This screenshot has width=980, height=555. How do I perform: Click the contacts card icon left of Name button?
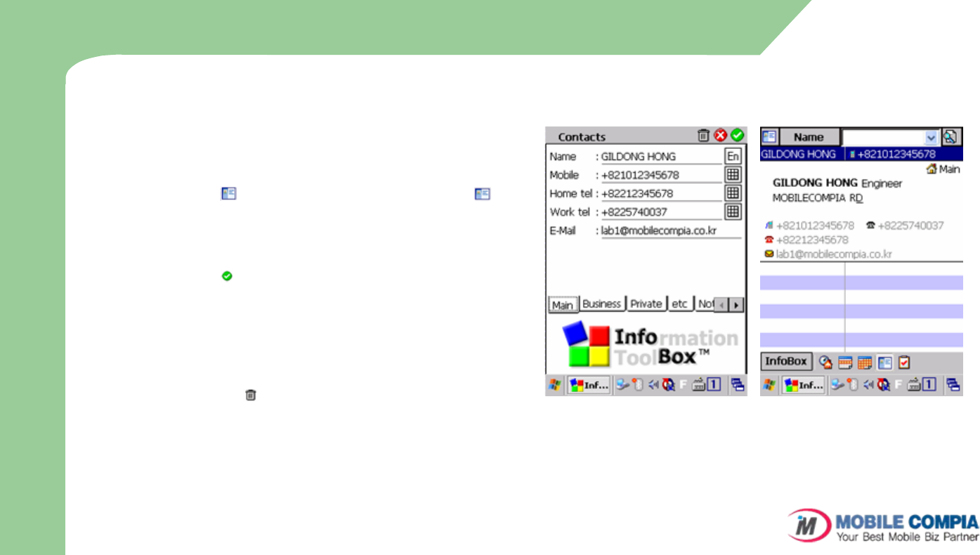point(769,136)
